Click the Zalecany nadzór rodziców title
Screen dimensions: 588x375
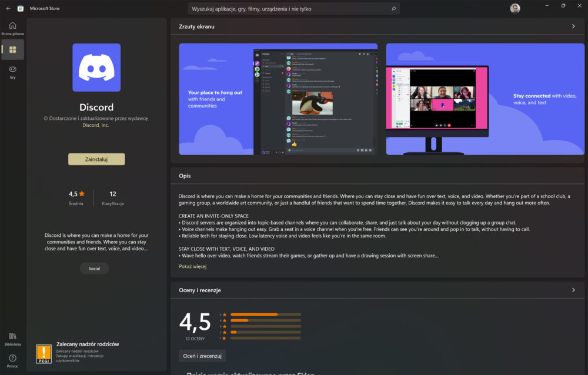tap(88, 344)
